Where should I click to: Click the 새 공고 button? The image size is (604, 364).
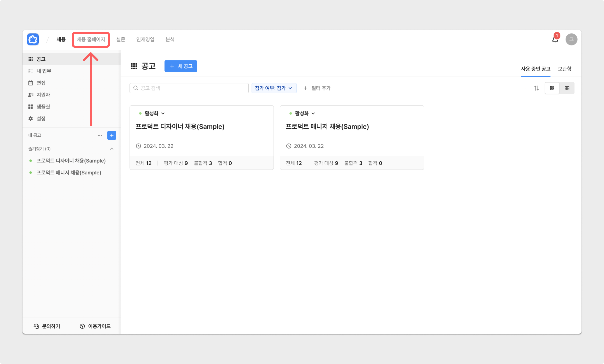pos(181,66)
